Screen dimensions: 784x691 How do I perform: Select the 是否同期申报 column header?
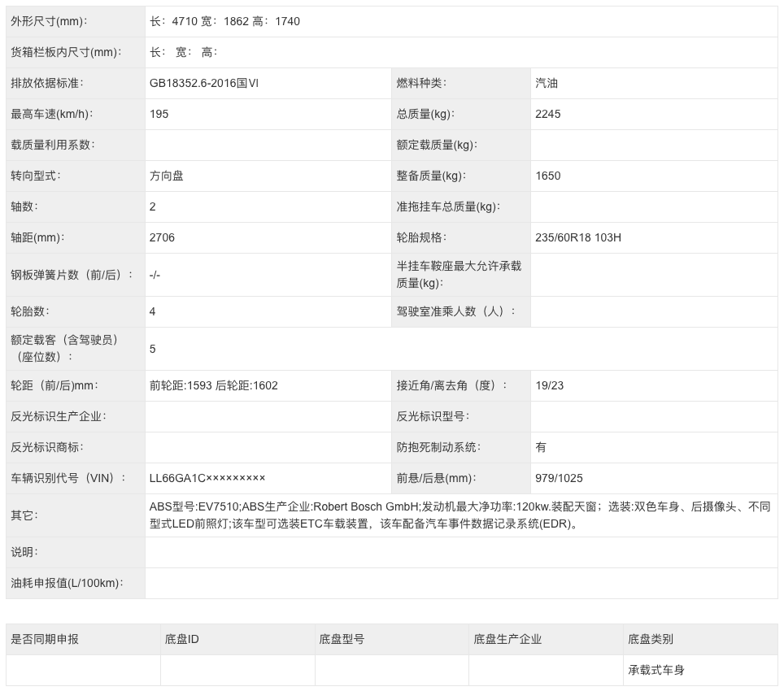pos(45,639)
